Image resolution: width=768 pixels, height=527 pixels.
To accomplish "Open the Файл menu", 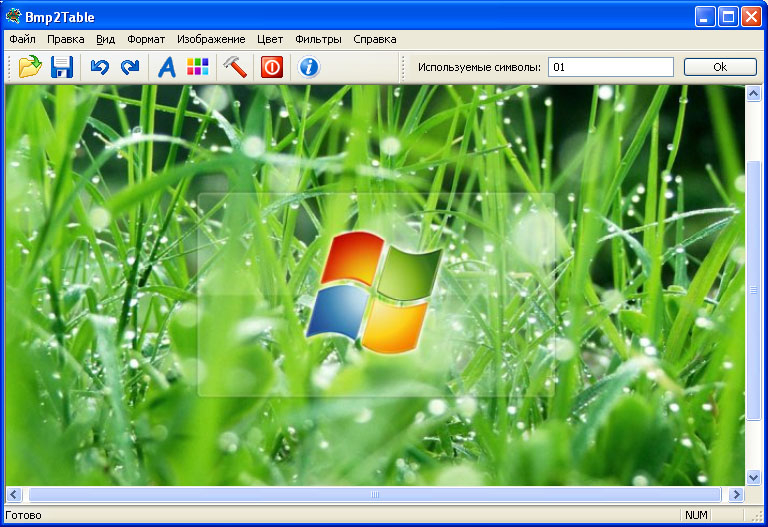I will coord(23,39).
